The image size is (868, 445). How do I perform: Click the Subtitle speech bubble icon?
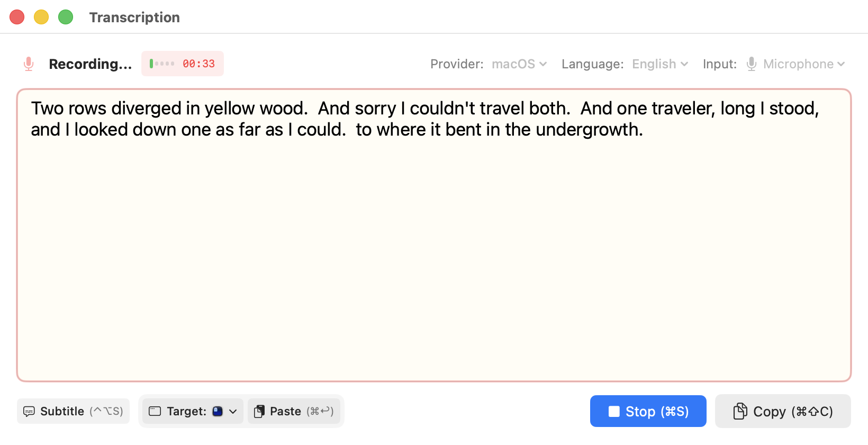(x=29, y=412)
